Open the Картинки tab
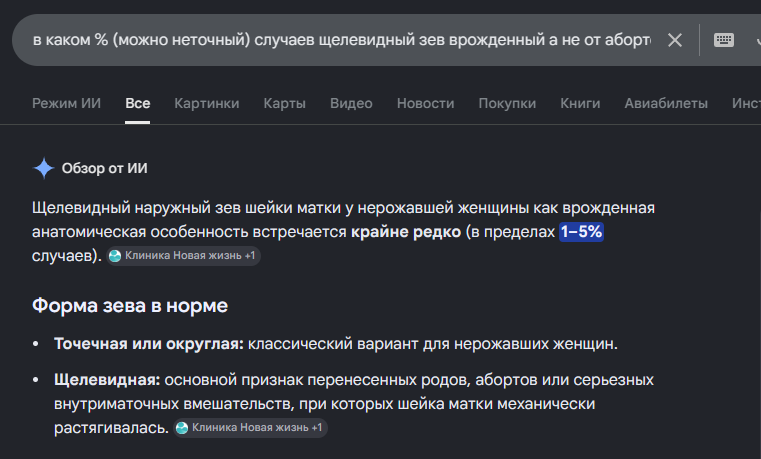761x459 pixels. click(207, 103)
